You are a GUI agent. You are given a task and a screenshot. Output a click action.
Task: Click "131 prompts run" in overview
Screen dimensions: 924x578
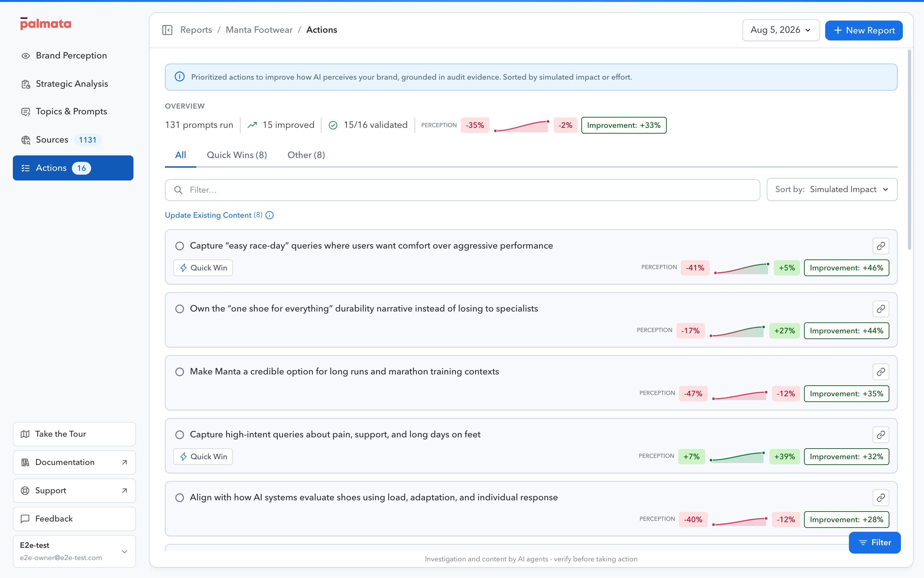pos(199,125)
